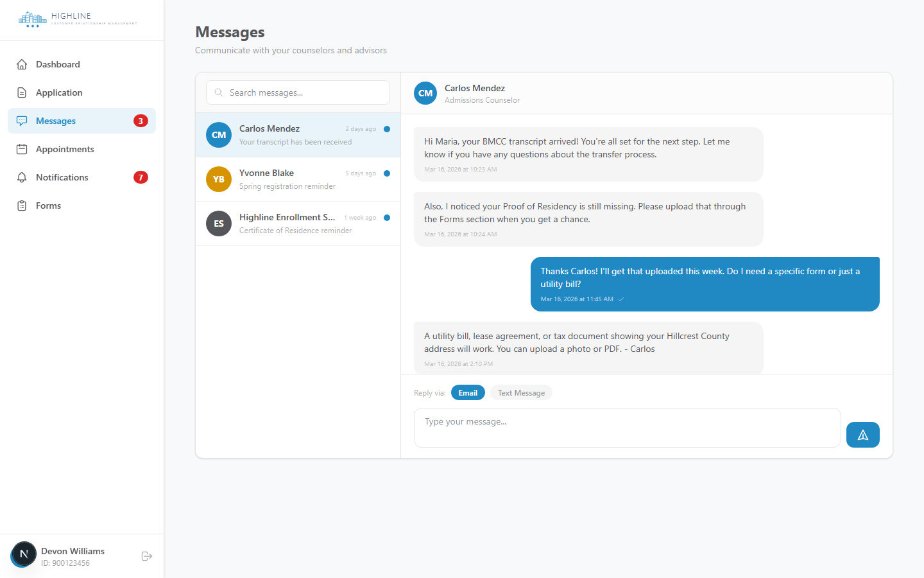
Task: Click the Type your message input field
Action: pyautogui.click(x=627, y=428)
